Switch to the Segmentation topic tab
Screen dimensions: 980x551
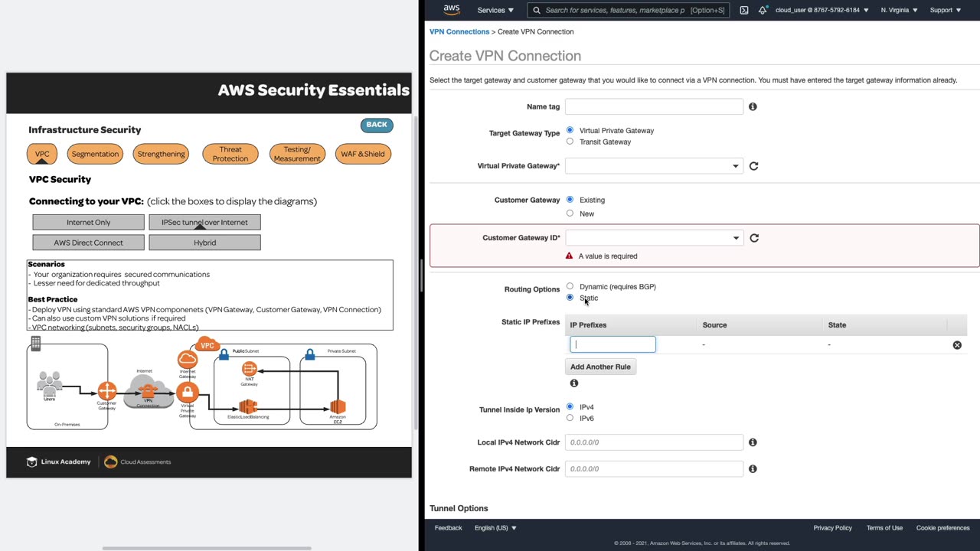click(95, 154)
